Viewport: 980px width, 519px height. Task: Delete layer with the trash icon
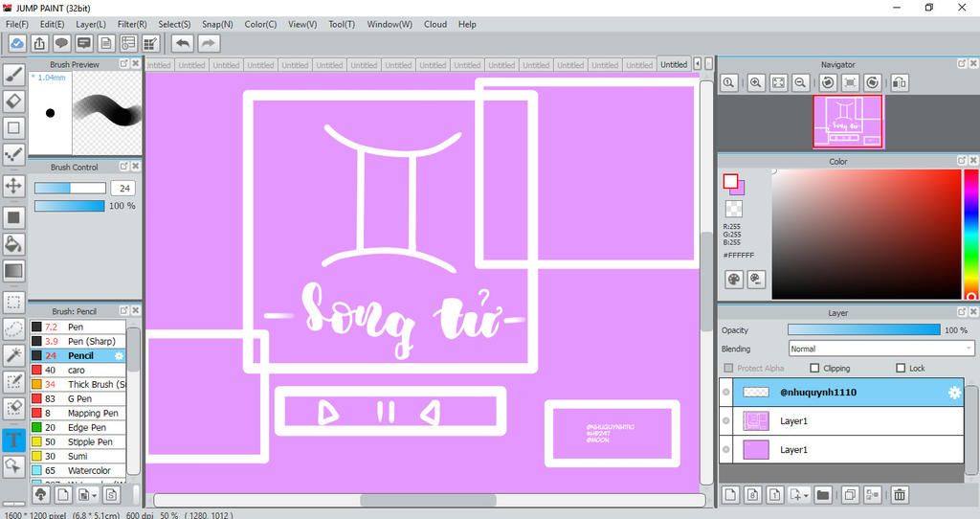(900, 495)
